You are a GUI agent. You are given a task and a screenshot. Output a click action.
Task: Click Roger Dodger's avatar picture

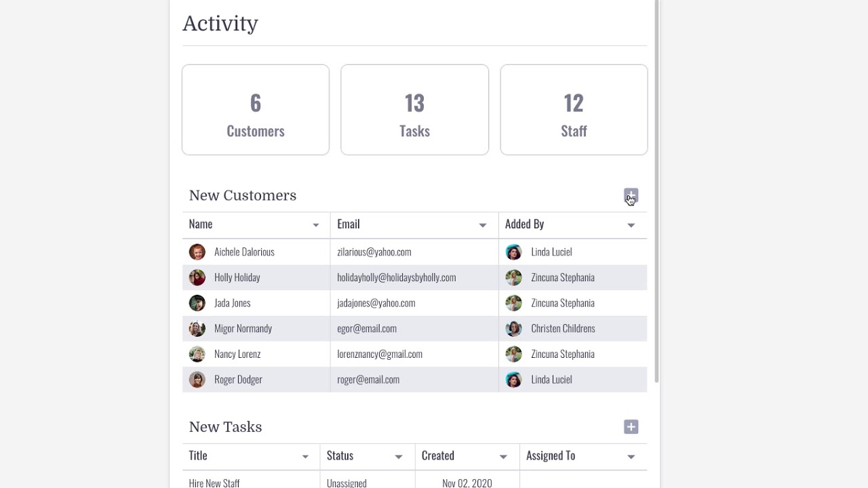(x=197, y=380)
